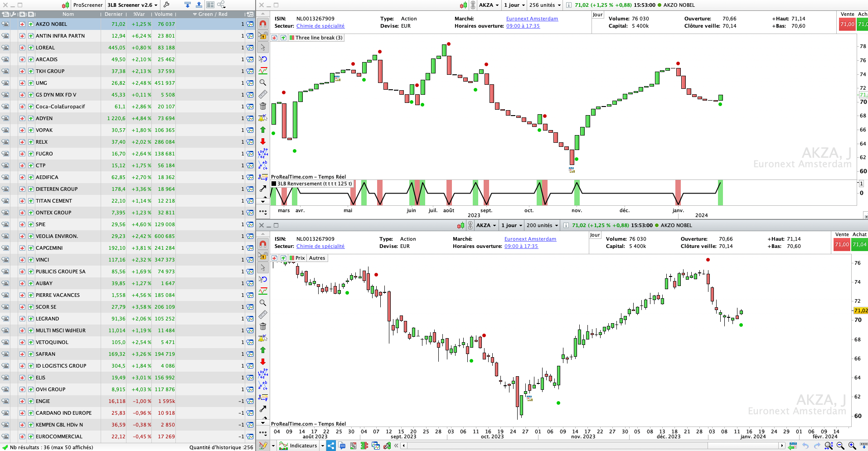Click blue share button in bottom toolbar
Image resolution: width=868 pixels, height=451 pixels.
click(x=331, y=446)
